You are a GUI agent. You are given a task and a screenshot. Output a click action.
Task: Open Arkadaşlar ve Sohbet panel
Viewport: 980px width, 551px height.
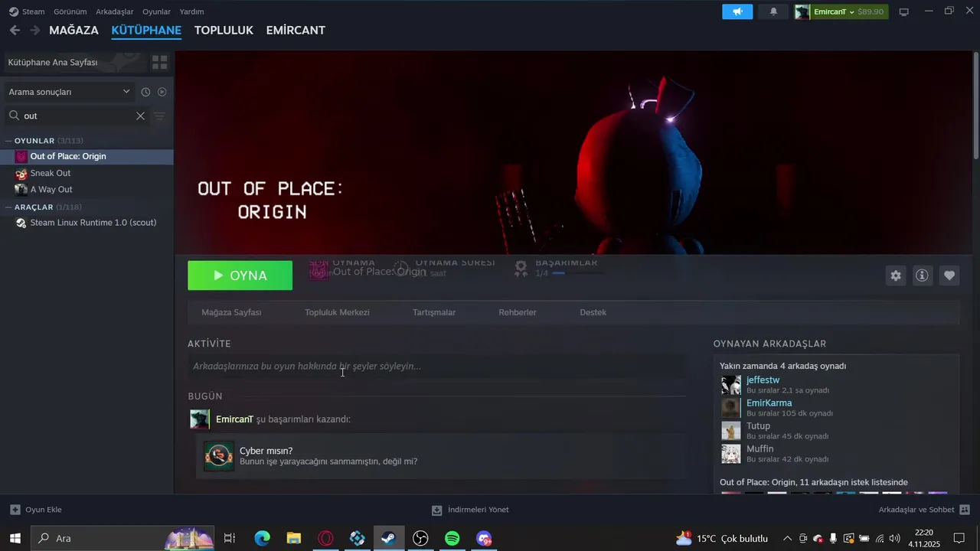pos(924,510)
